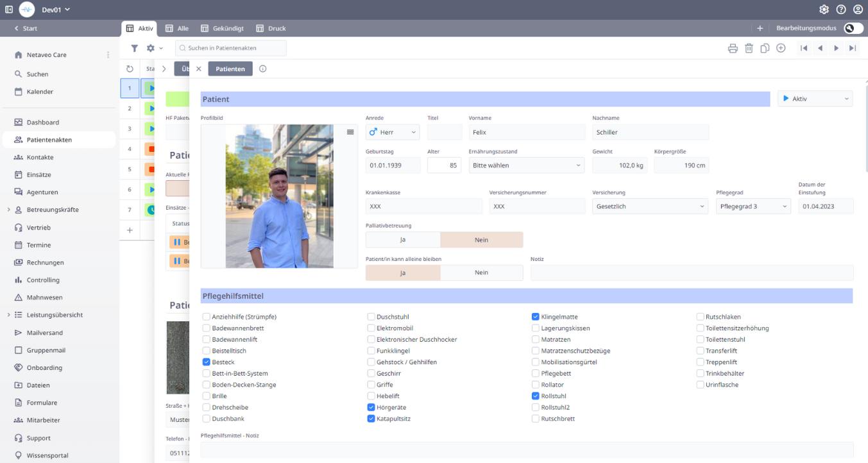Click the trash delete icon
This screenshot has height=463, width=868.
749,48
